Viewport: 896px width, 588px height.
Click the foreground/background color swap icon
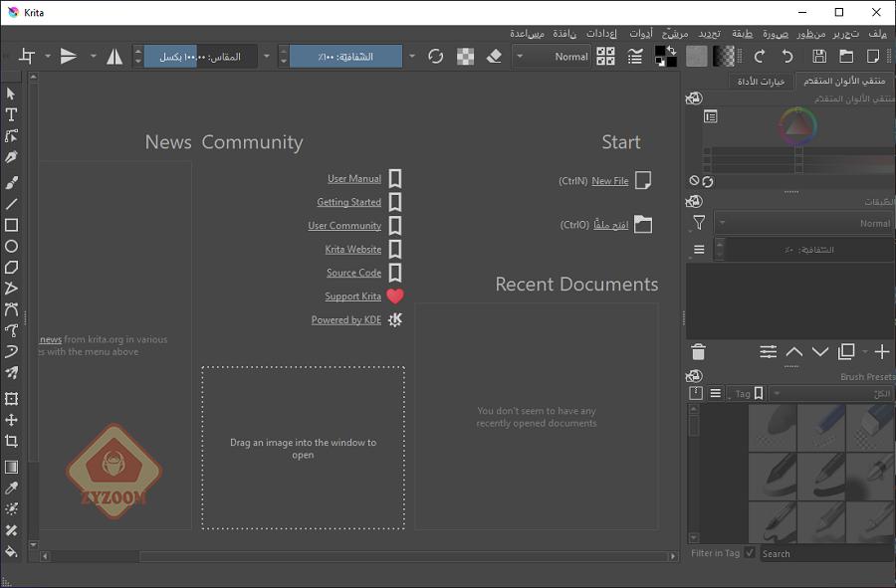pos(672,51)
